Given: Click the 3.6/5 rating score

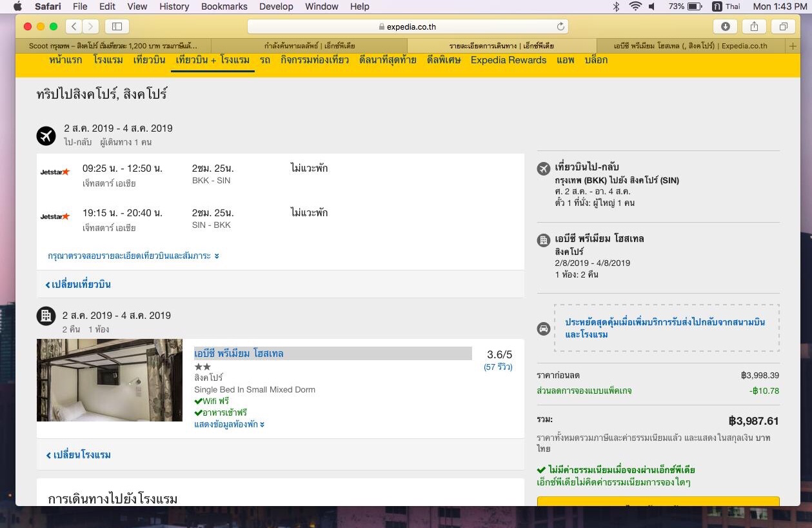Looking at the screenshot, I should pos(499,354).
